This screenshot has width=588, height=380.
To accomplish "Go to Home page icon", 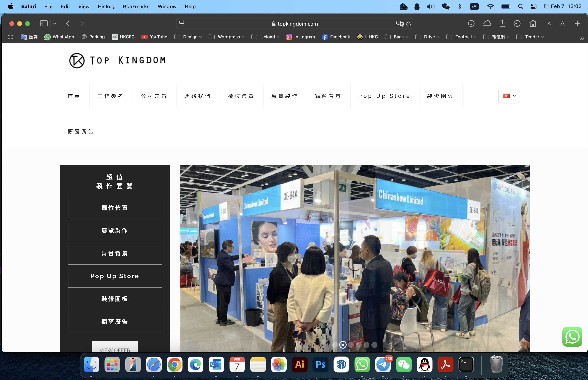I will tap(533, 23).
